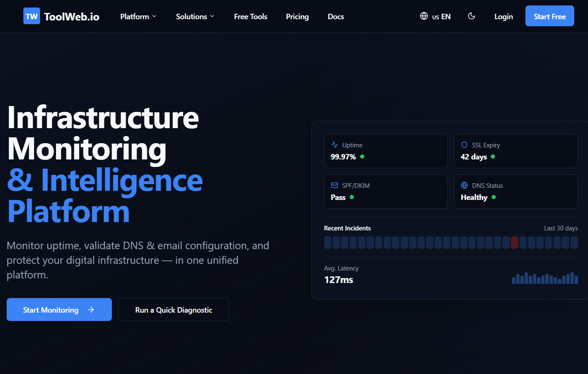Click the green status indicator next to Healthy
This screenshot has width=588, height=374.
coord(493,197)
